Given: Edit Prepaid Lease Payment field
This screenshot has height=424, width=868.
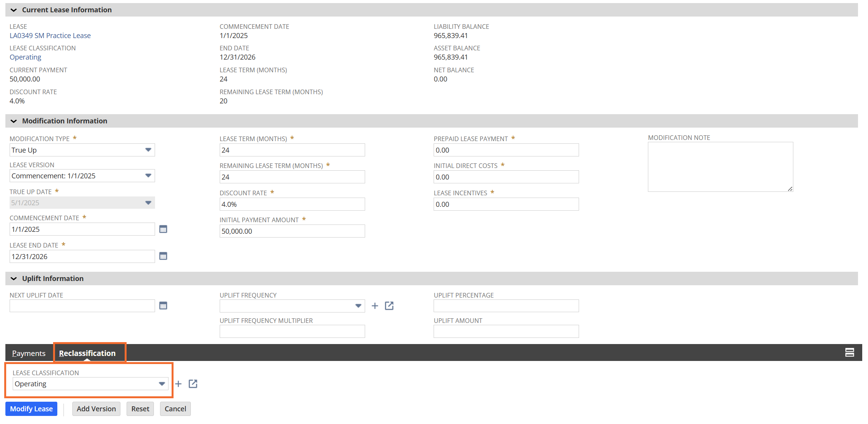Looking at the screenshot, I should coord(506,150).
